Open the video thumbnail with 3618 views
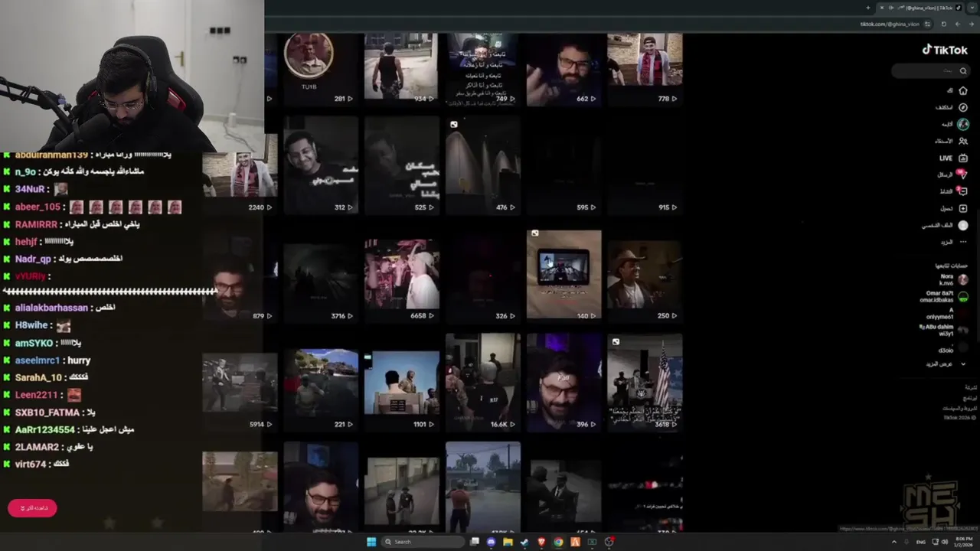Viewport: 980px width, 551px height. (645, 383)
